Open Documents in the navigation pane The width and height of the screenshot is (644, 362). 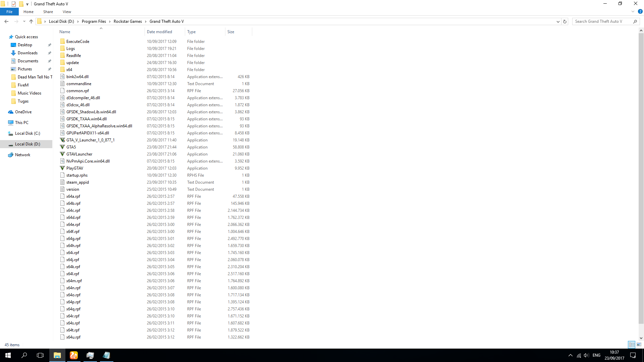point(28,61)
